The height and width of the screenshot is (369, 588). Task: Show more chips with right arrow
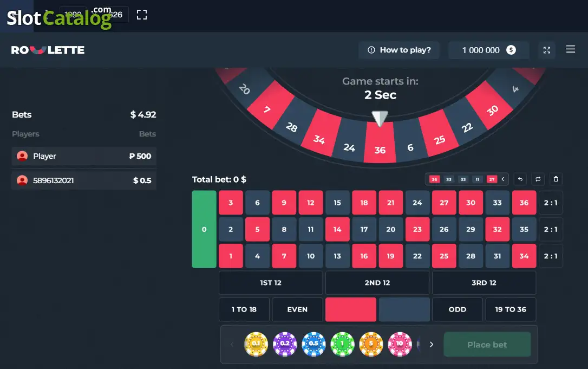coord(432,344)
